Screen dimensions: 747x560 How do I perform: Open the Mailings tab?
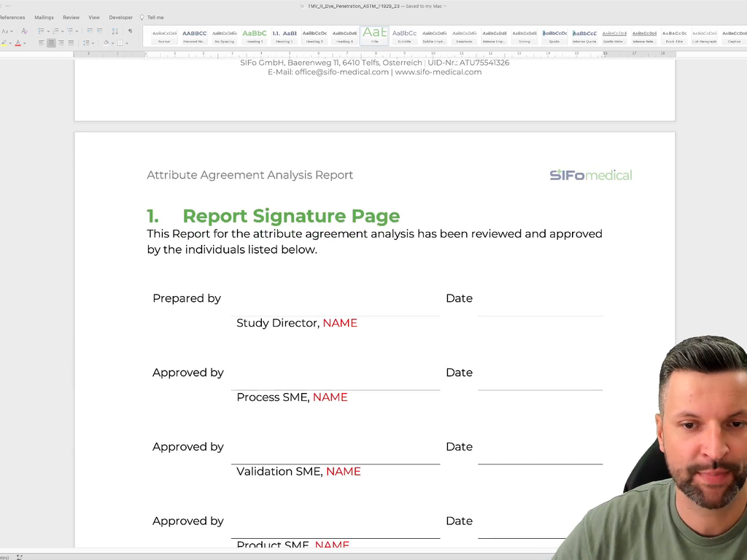pos(44,17)
